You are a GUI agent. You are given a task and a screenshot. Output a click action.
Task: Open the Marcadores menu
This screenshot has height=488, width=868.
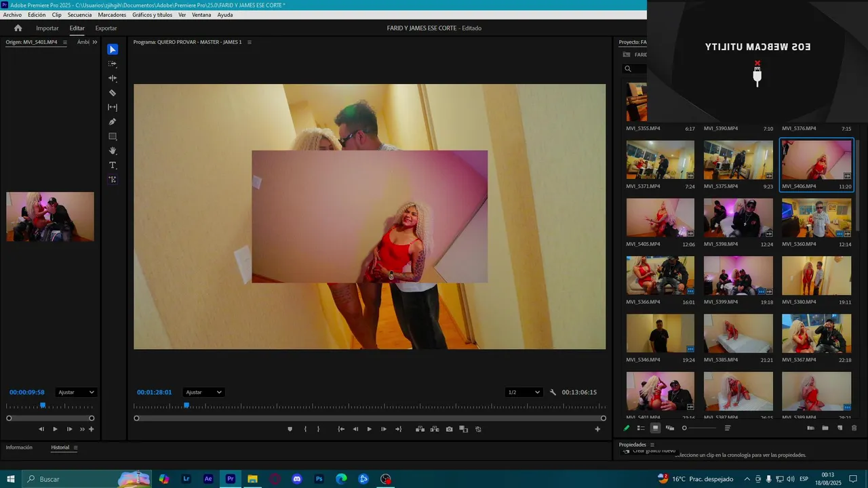click(x=112, y=15)
